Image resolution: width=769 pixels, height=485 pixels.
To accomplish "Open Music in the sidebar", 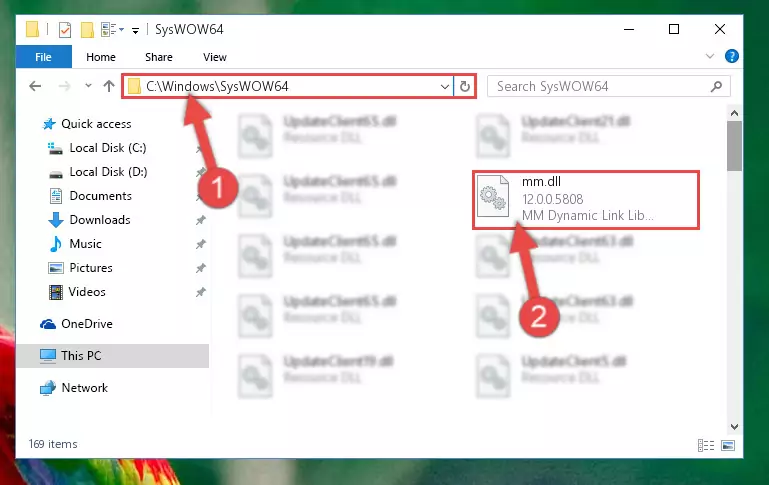I will click(85, 244).
